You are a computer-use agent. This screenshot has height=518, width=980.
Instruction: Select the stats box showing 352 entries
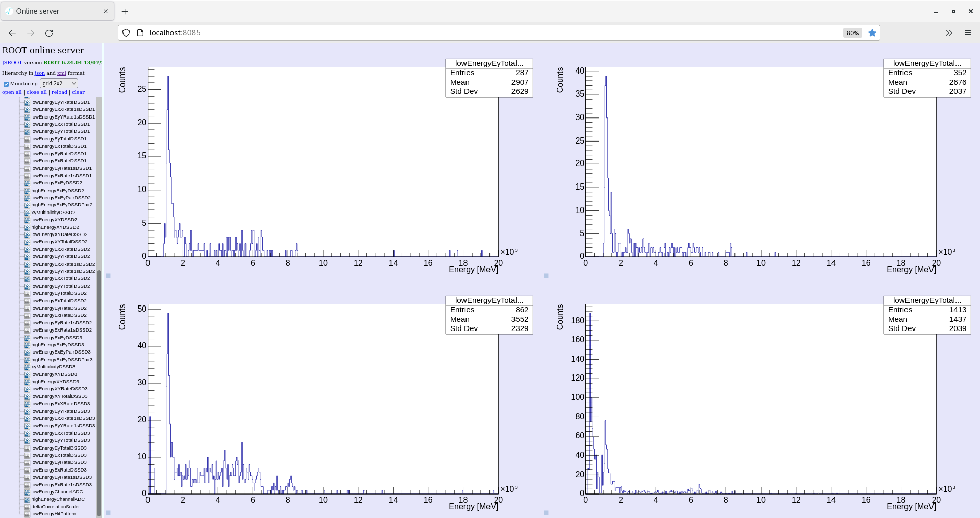pyautogui.click(x=927, y=78)
